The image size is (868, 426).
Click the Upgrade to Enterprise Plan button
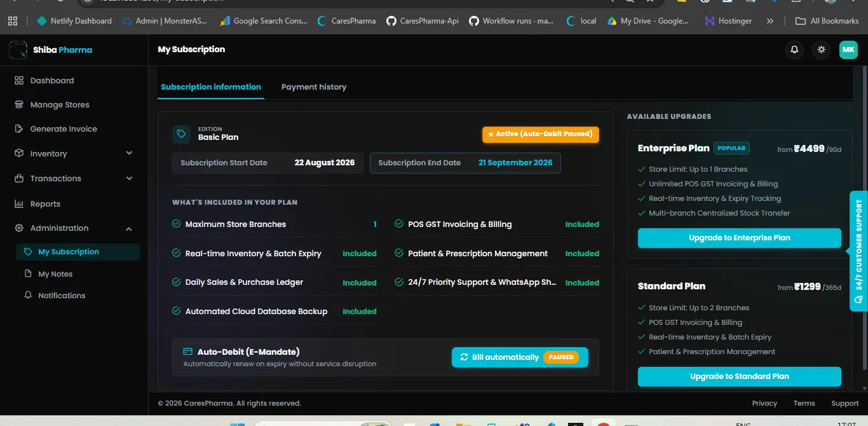click(x=740, y=238)
